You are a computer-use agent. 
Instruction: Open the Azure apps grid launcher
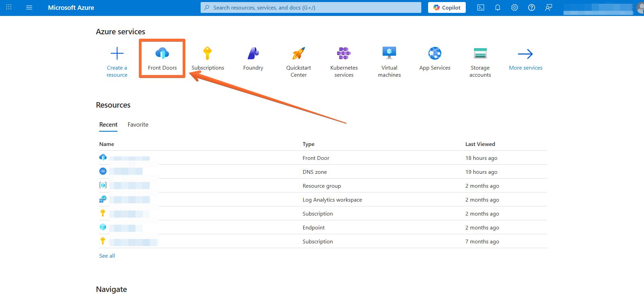coord(9,7)
